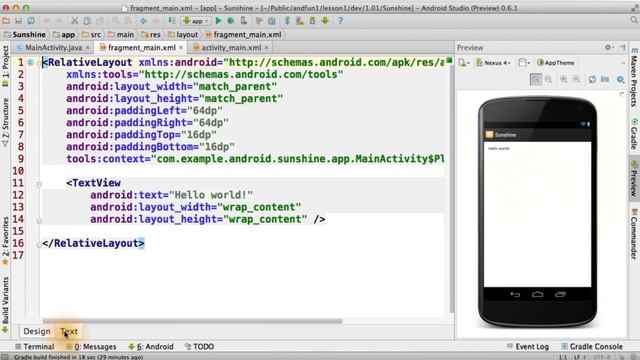Close the activity_main.xml tab
Screen dimensions: 640x360
266,47
